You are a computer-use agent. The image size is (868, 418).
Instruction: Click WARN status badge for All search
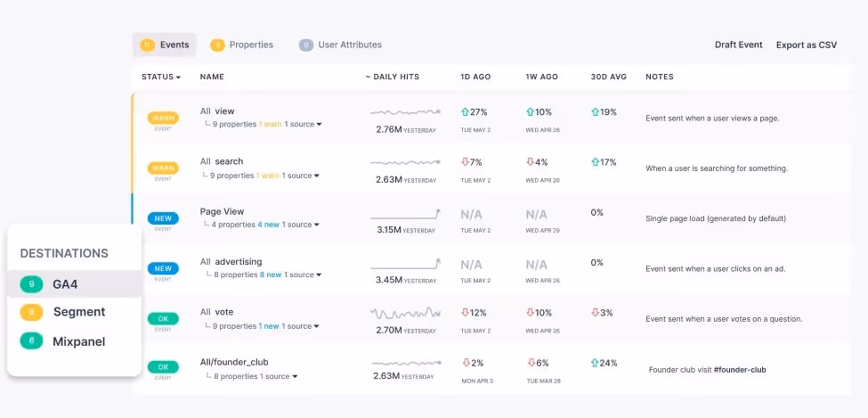(163, 168)
